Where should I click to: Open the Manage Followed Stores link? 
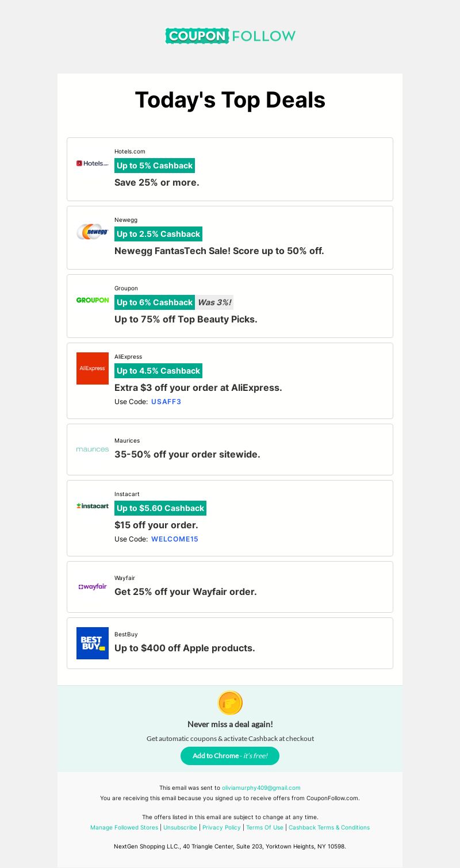tap(124, 828)
